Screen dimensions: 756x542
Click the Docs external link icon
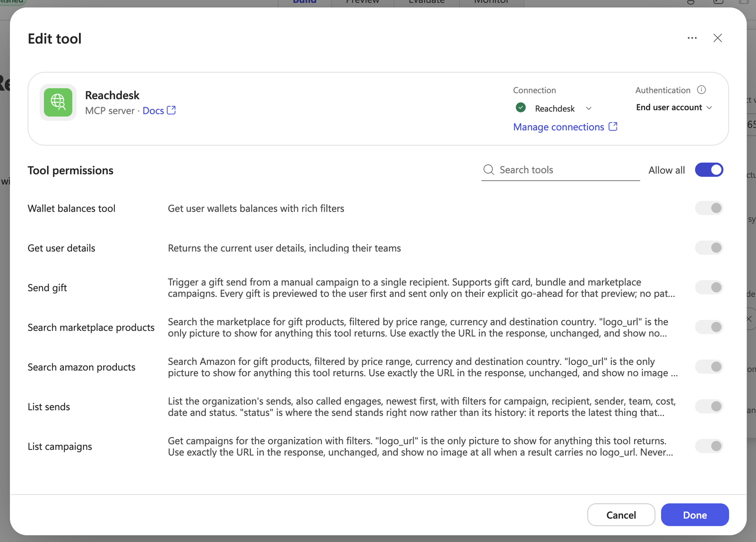click(x=172, y=110)
